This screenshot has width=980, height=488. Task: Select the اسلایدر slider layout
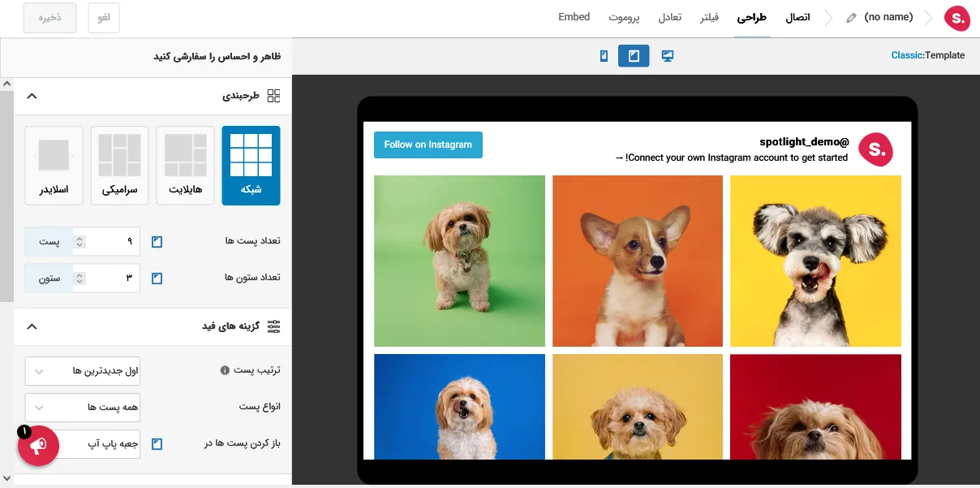coord(54,166)
